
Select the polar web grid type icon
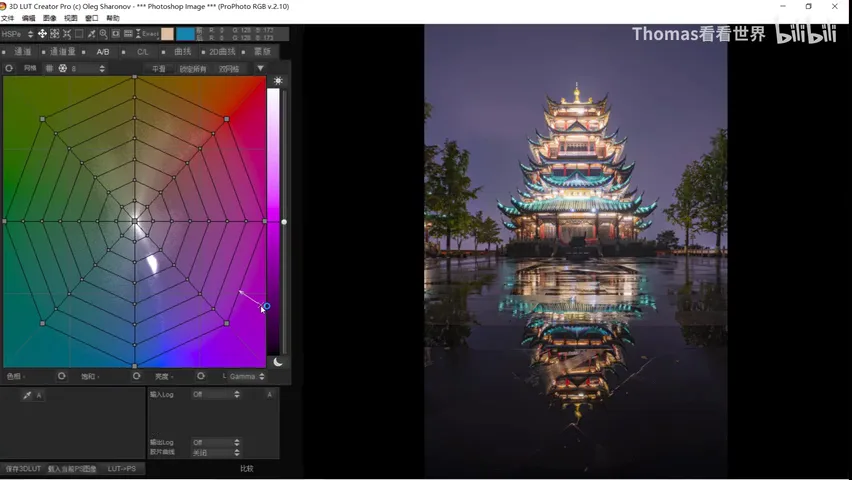[x=62, y=68]
